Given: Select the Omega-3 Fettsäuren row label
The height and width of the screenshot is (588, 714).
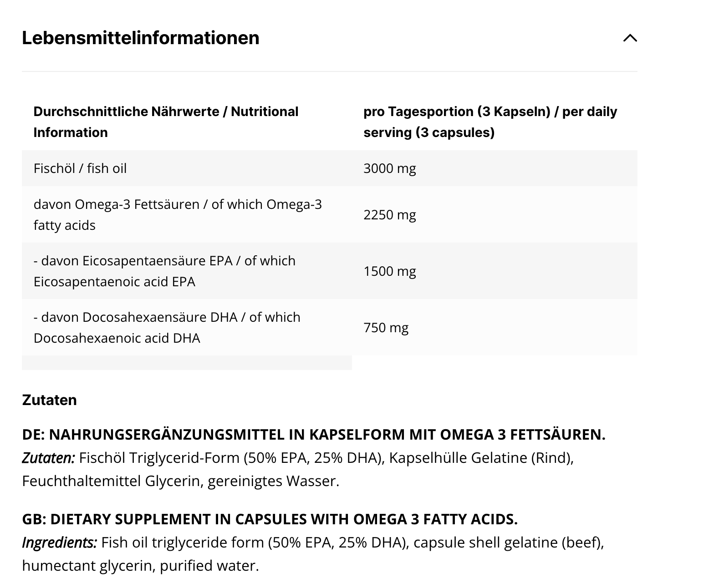Looking at the screenshot, I should point(178,214).
